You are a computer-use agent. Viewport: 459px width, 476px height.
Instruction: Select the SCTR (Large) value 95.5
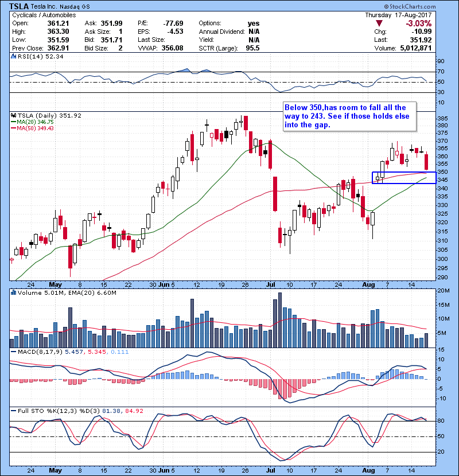[x=253, y=48]
